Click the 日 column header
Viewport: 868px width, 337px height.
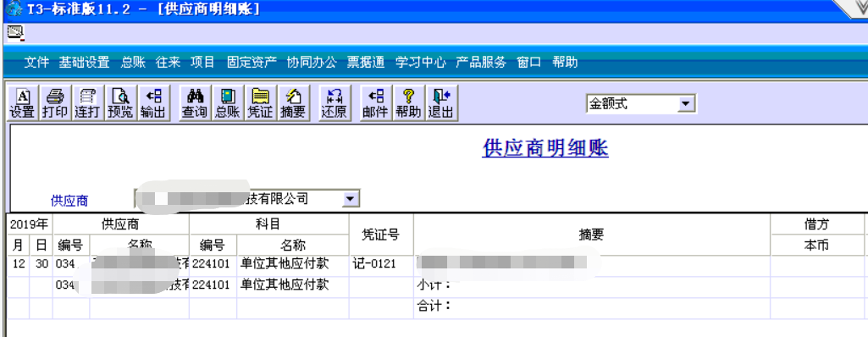coord(41,245)
